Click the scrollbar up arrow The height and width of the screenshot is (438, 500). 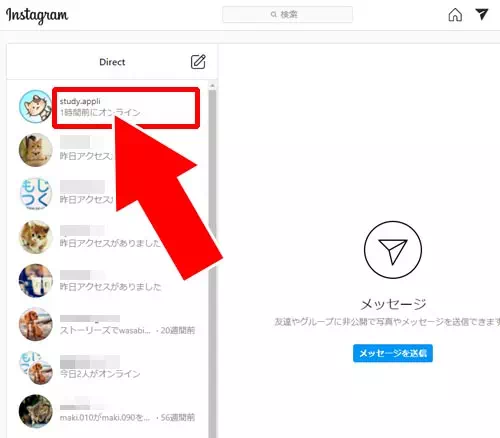coord(212,86)
